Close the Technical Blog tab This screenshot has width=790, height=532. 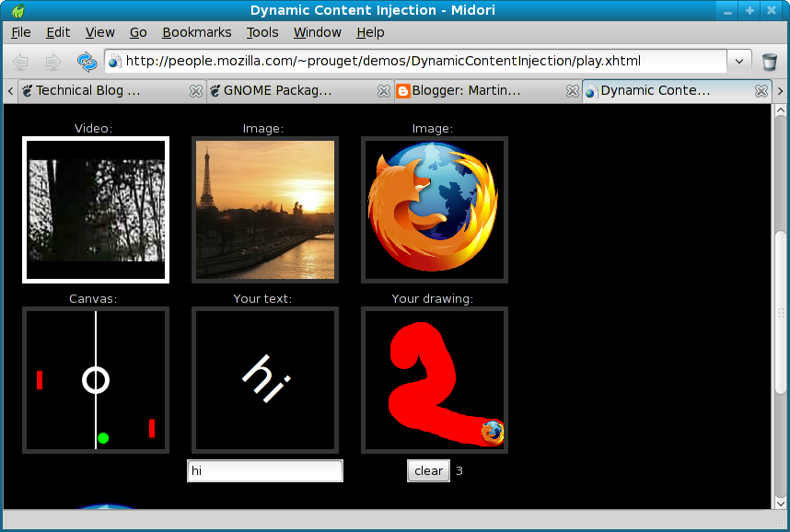click(196, 91)
